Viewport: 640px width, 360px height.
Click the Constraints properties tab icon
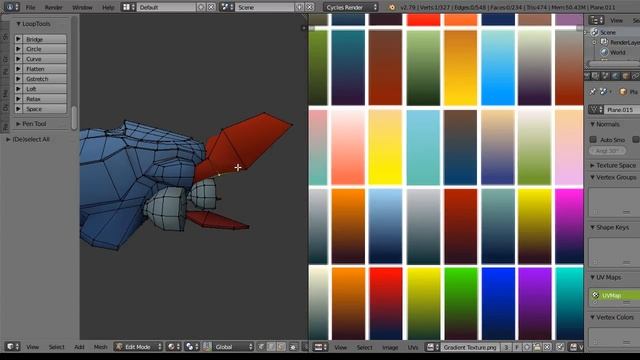[x=636, y=76]
